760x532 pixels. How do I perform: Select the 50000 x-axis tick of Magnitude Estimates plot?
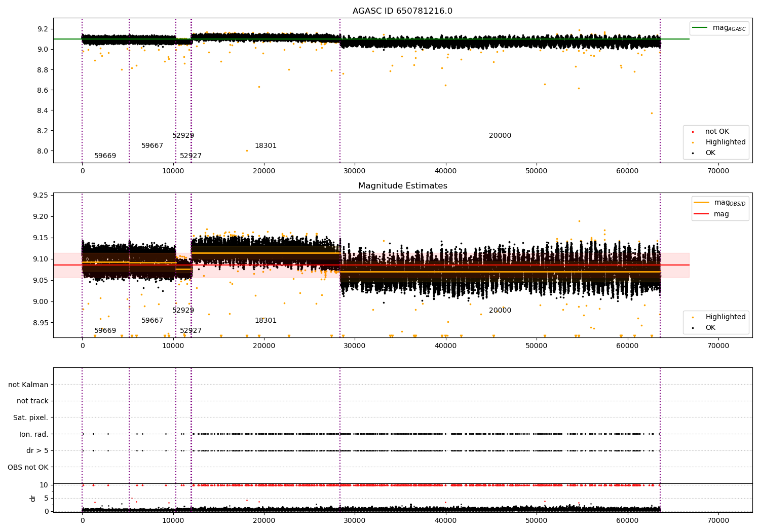pyautogui.click(x=537, y=346)
